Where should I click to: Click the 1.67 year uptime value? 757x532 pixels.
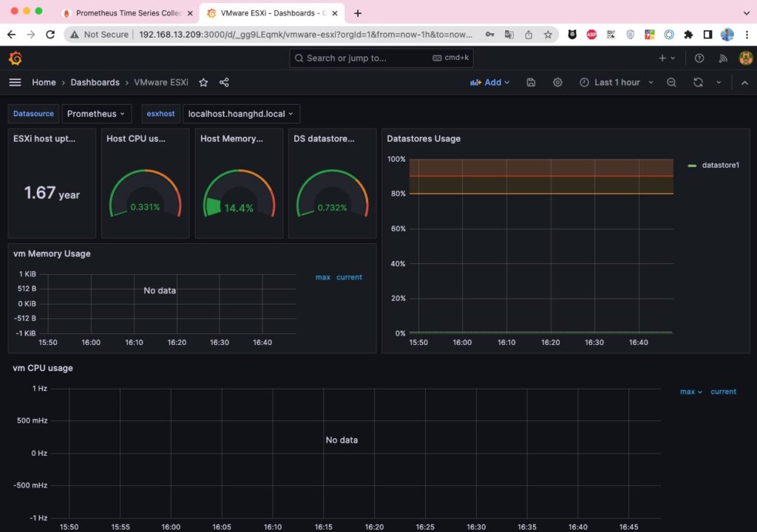pyautogui.click(x=52, y=193)
